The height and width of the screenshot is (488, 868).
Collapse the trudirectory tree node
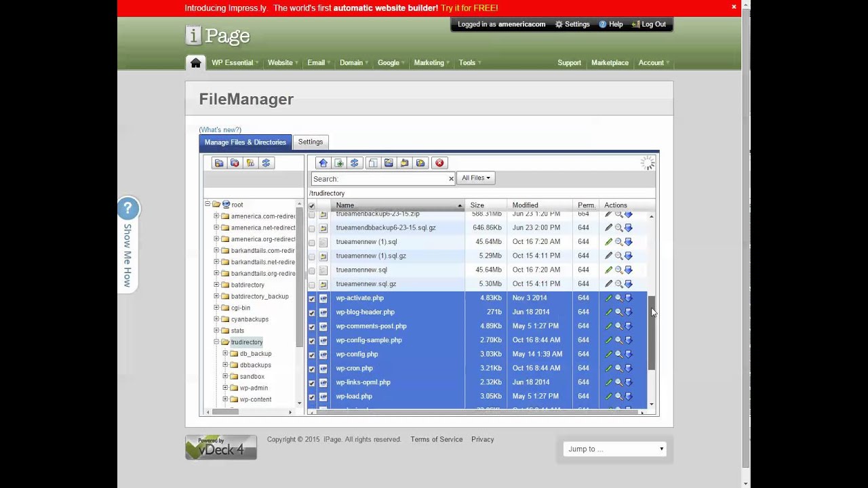point(216,342)
